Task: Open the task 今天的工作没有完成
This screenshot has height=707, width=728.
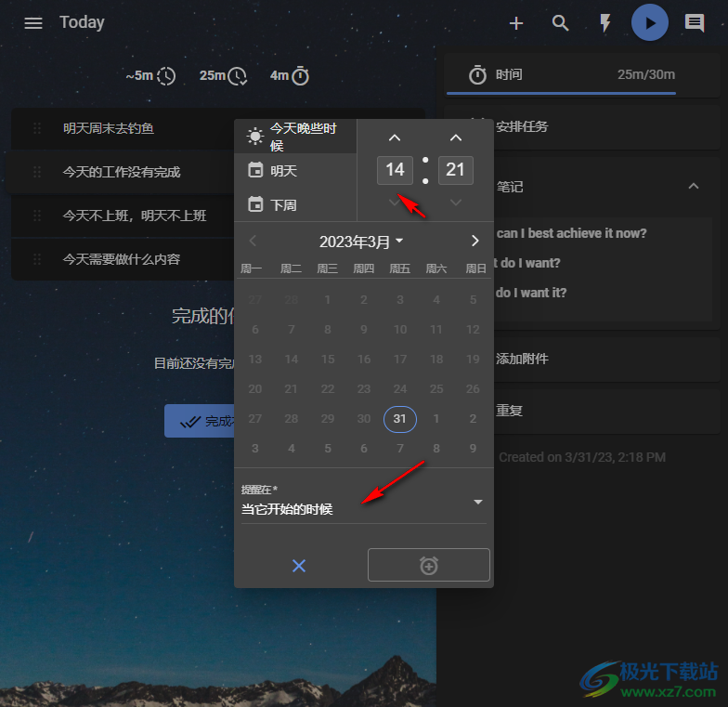Action: (122, 172)
